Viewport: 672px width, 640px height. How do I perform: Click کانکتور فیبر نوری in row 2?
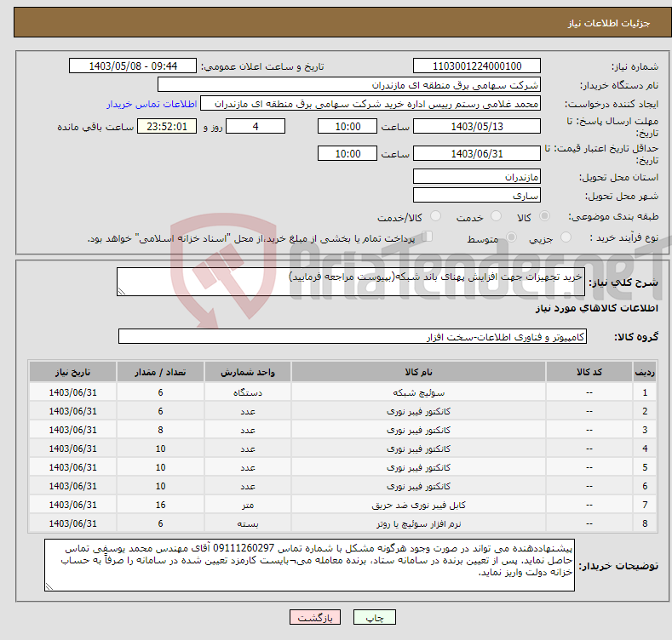(x=418, y=411)
